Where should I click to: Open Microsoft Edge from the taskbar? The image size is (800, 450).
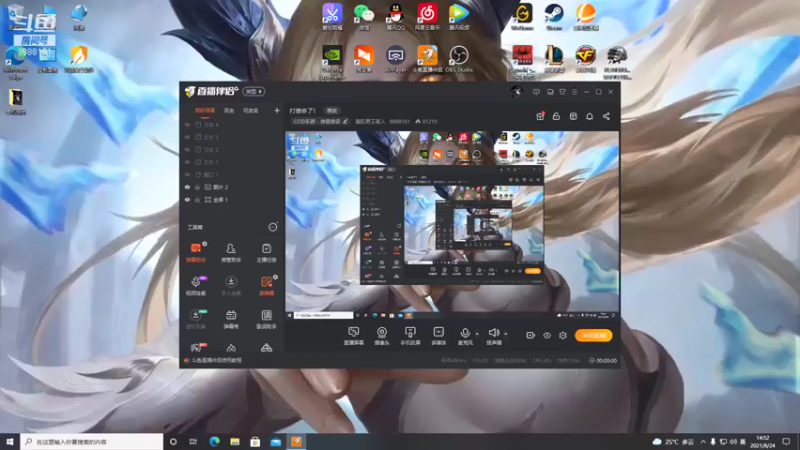(214, 441)
